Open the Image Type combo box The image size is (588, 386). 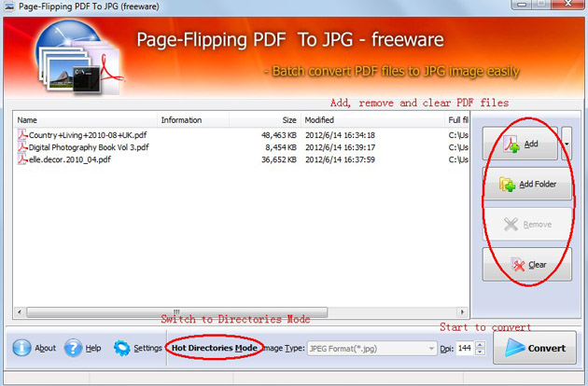(372, 349)
